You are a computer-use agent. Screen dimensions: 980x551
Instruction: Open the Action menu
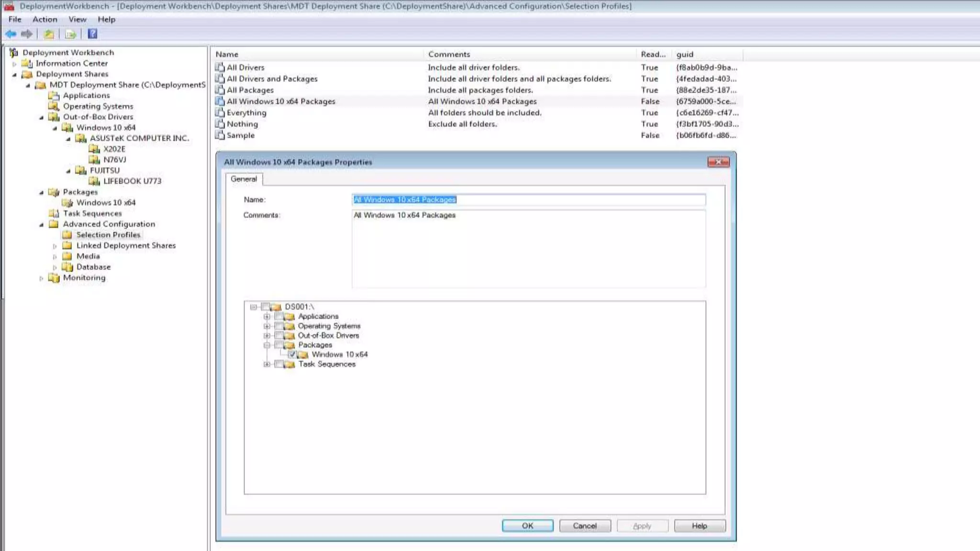coord(45,20)
